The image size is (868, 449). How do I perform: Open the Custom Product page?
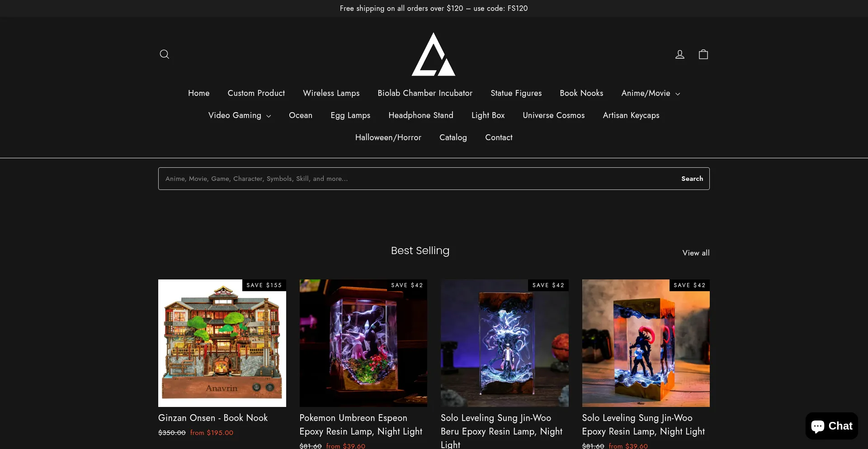[x=256, y=93]
